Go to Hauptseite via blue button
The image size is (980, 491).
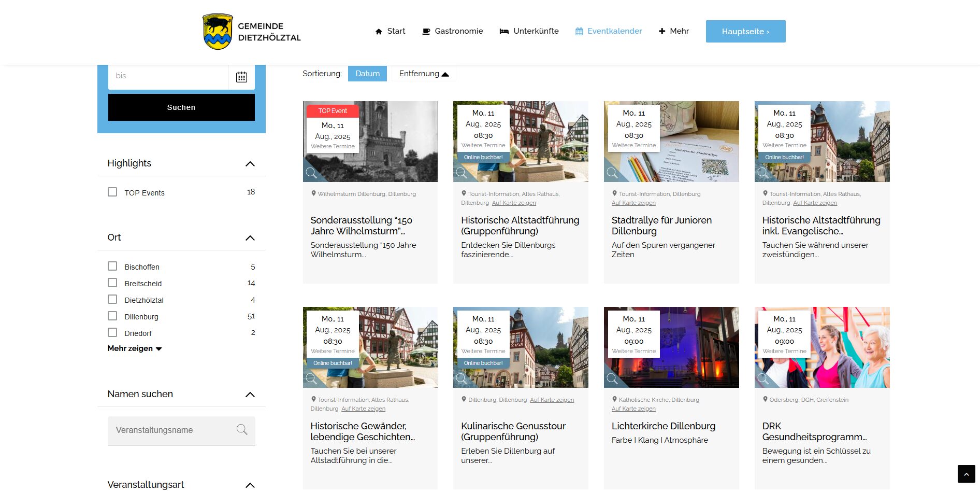click(745, 32)
